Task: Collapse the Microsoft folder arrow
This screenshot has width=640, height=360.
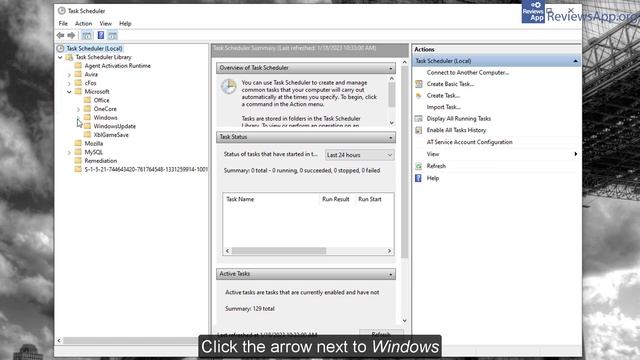Action: click(x=69, y=92)
